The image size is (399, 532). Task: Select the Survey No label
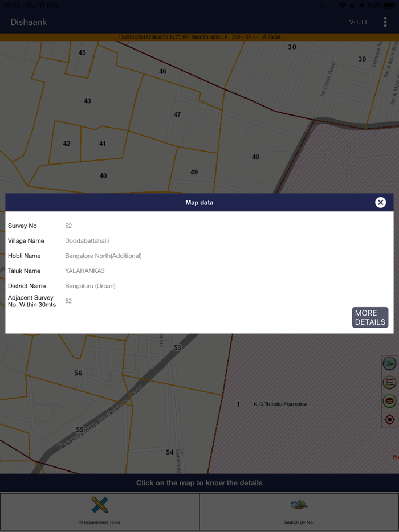pyautogui.click(x=22, y=226)
